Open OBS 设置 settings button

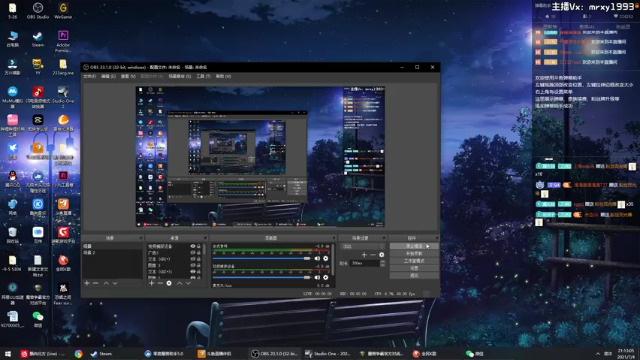tap(414, 268)
